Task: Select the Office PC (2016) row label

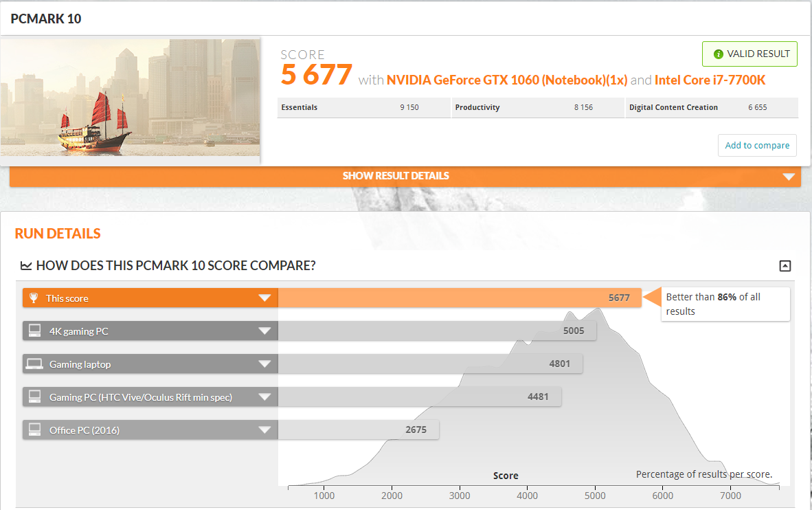Action: (x=84, y=430)
